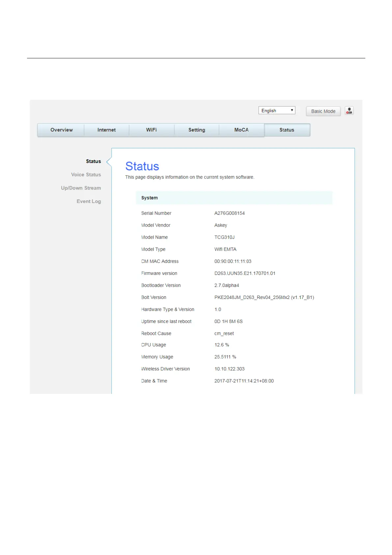Click the Date & Time value
Image resolution: width=392 pixels, height=555 pixels.
tap(244, 381)
